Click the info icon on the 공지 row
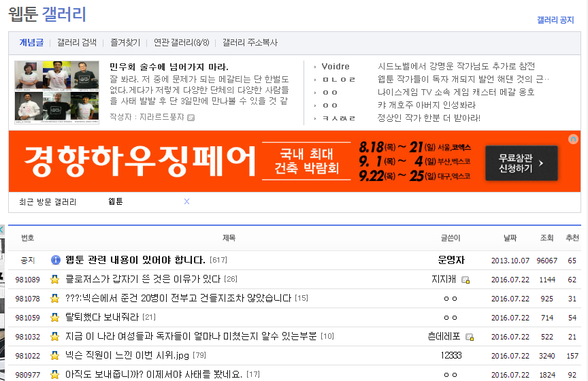This screenshot has width=588, height=381. tap(56, 260)
